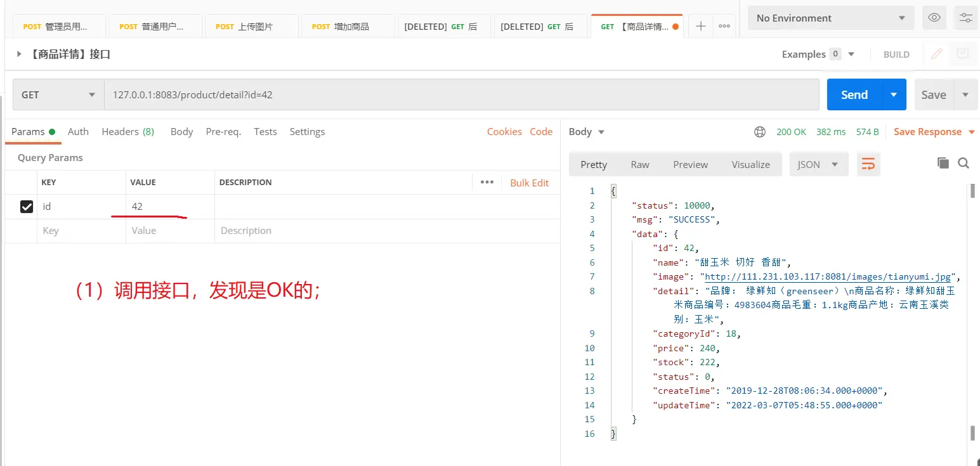980x466 pixels.
Task: Click the Bulk Edit link
Action: click(x=529, y=183)
